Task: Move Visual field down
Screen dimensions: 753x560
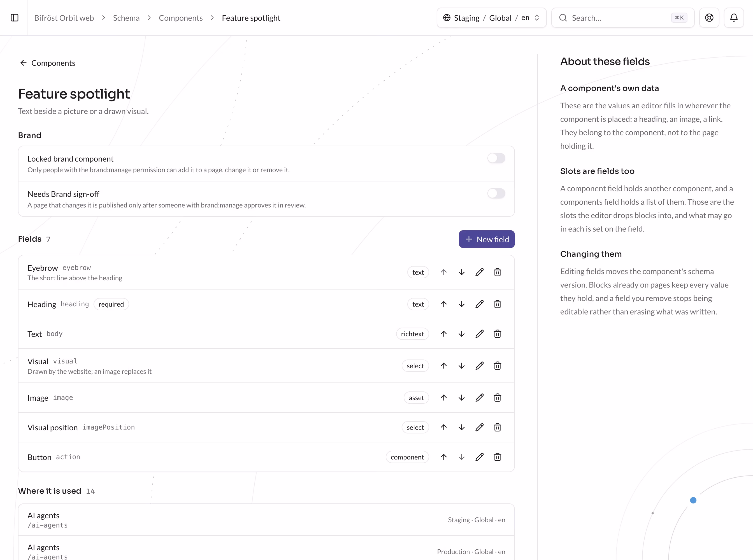Action: tap(461, 366)
